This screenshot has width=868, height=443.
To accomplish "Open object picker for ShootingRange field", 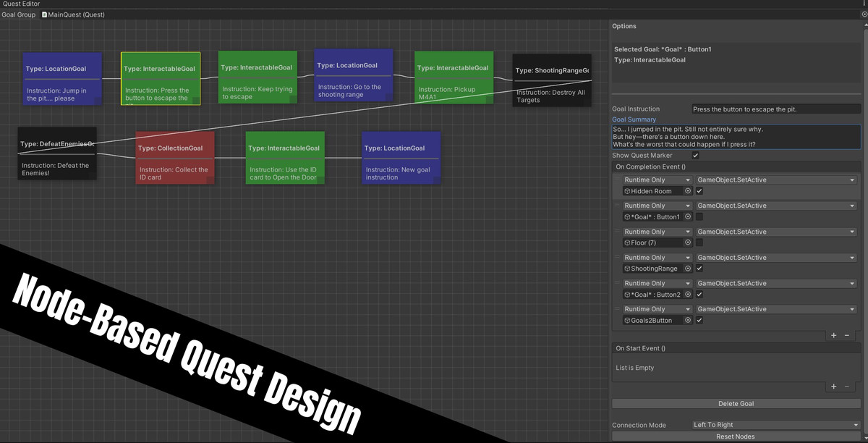I will pos(688,269).
